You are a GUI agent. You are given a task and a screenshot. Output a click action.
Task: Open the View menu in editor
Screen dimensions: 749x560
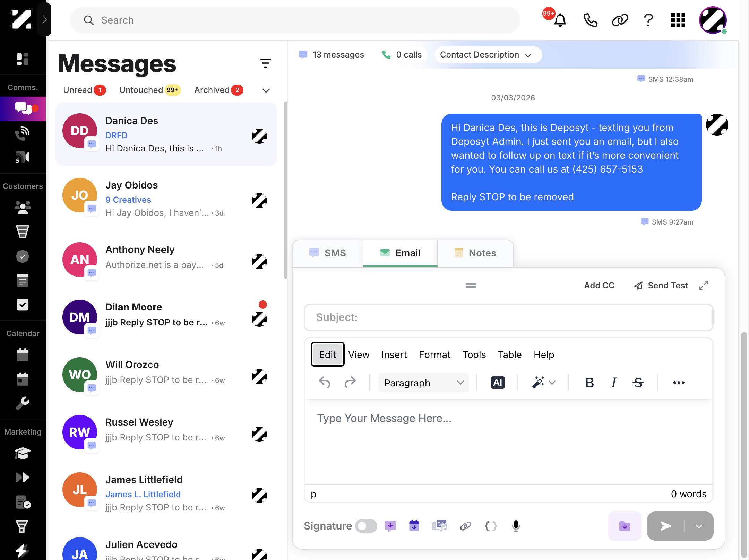point(359,355)
